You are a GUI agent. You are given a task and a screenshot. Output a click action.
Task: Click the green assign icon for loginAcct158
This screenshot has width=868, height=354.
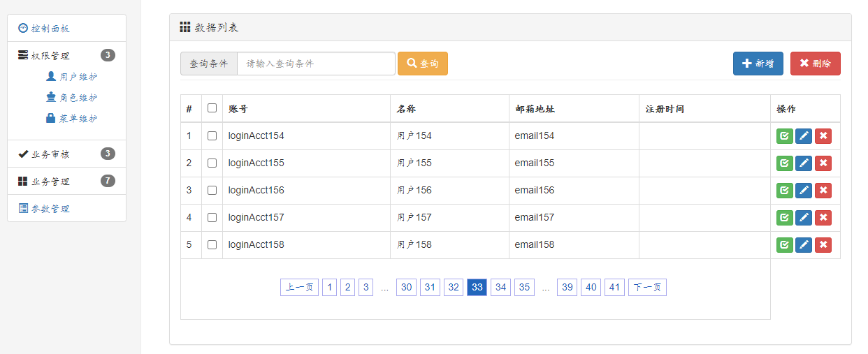click(784, 244)
